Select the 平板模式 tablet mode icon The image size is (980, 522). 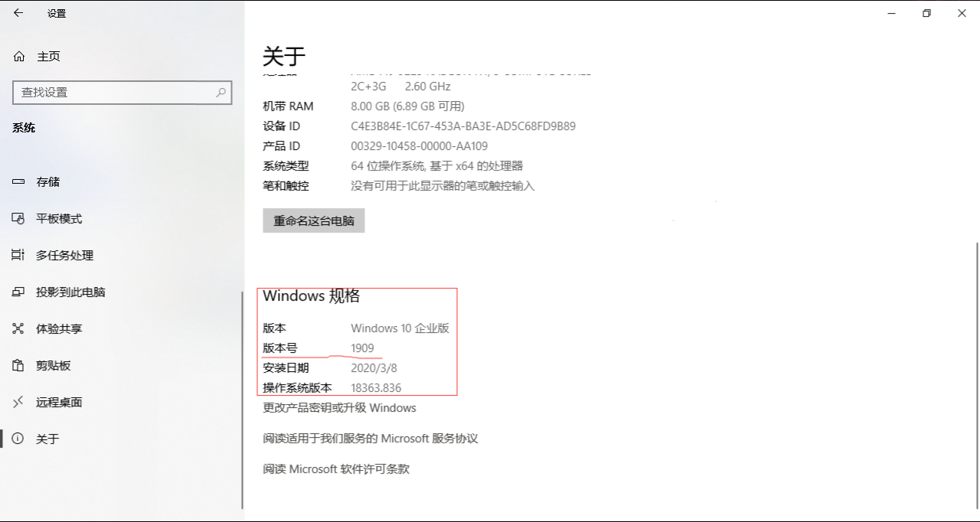pos(19,219)
